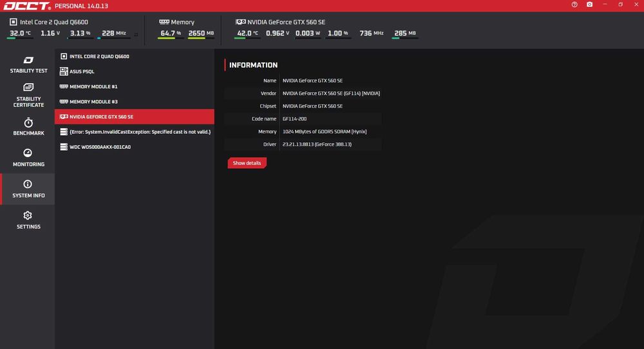Click the motherboard icon beside ASUS P5QL
Screen dimensions: 644x349
click(x=64, y=71)
